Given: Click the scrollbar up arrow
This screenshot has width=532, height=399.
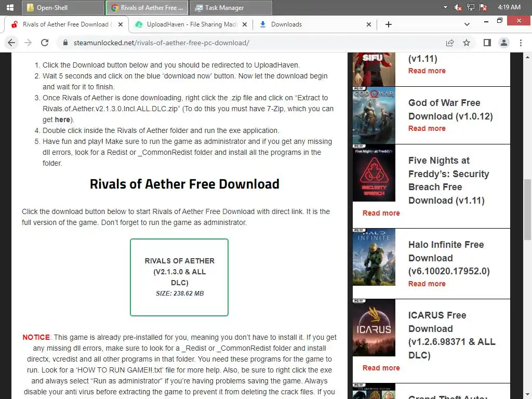Looking at the screenshot, I should tap(527, 57).
